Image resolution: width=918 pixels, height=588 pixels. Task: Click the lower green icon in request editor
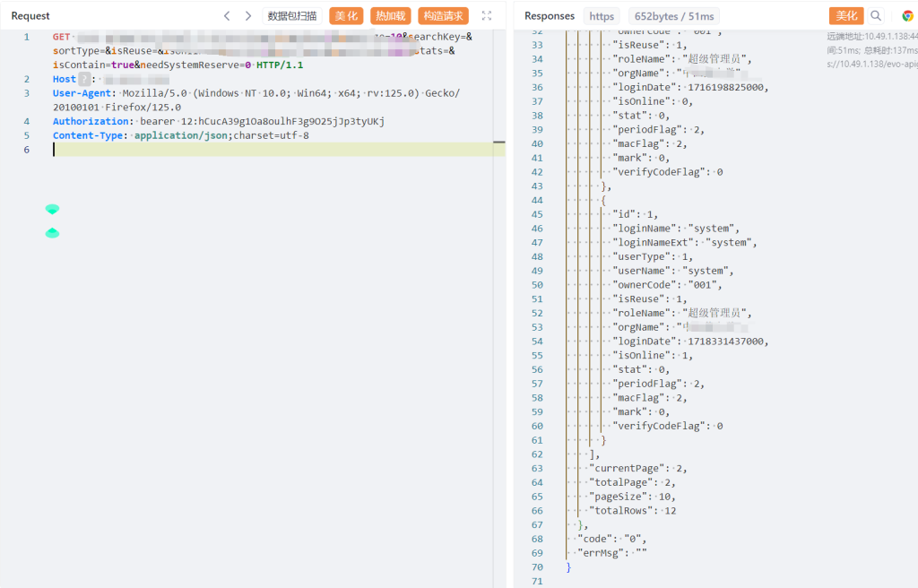[52, 233]
